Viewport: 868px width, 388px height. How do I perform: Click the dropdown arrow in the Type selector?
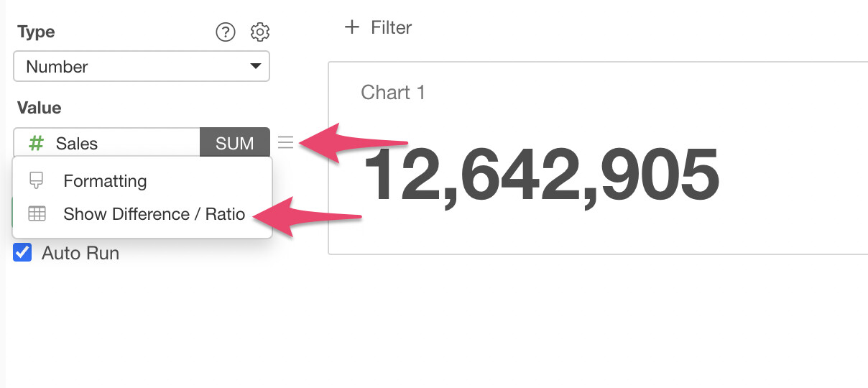coord(255,67)
